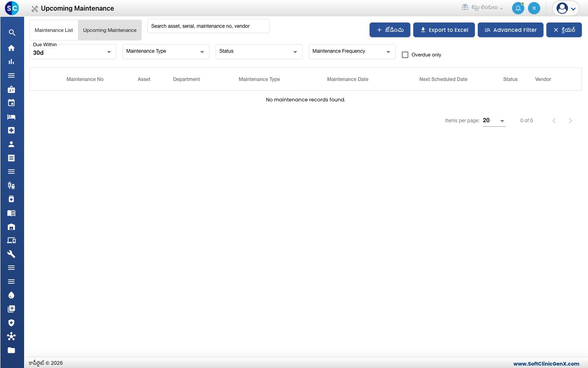Expand the Maintenance Type filter dropdown
Screen dimensions: 588x368
(x=166, y=52)
